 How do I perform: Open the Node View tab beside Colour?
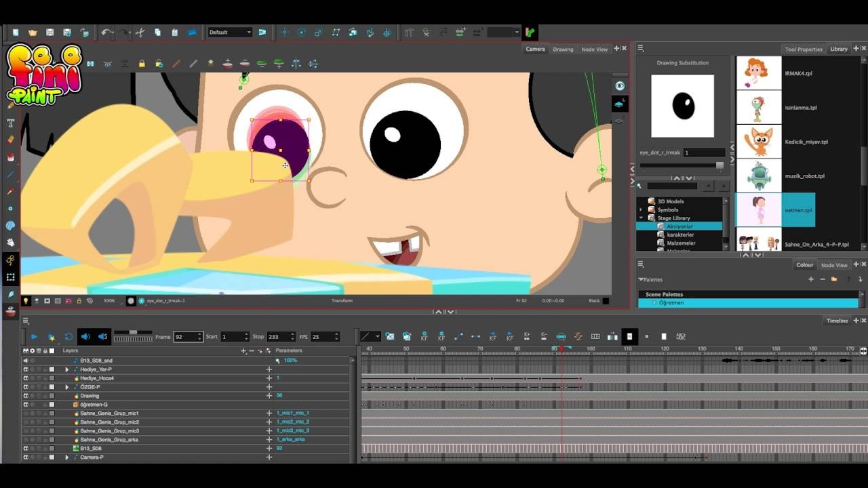(834, 265)
